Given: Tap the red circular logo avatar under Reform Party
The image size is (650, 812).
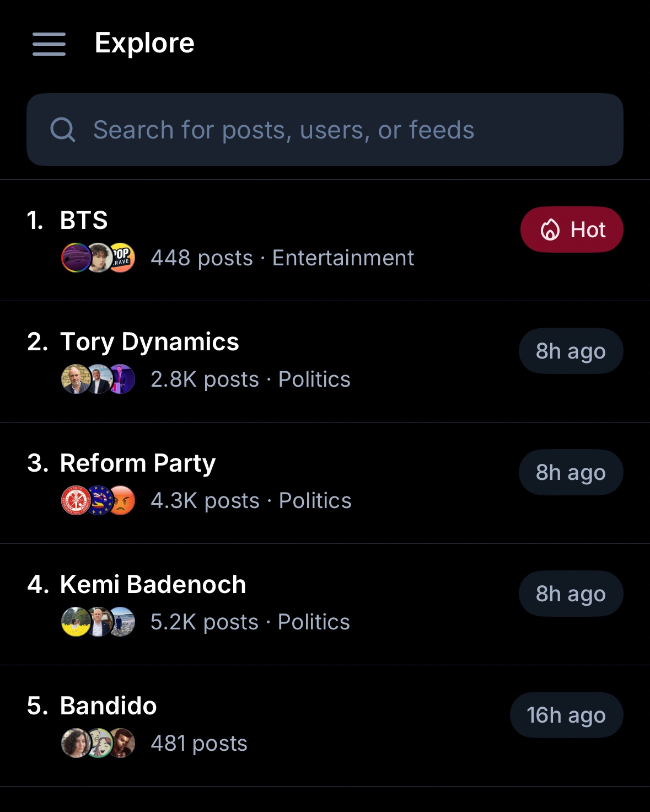Looking at the screenshot, I should click(75, 500).
